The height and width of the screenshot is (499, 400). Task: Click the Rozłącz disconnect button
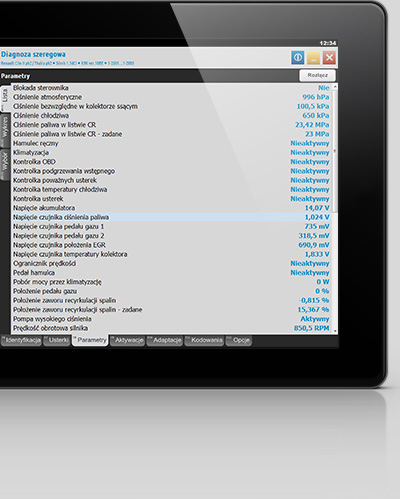pos(317,75)
